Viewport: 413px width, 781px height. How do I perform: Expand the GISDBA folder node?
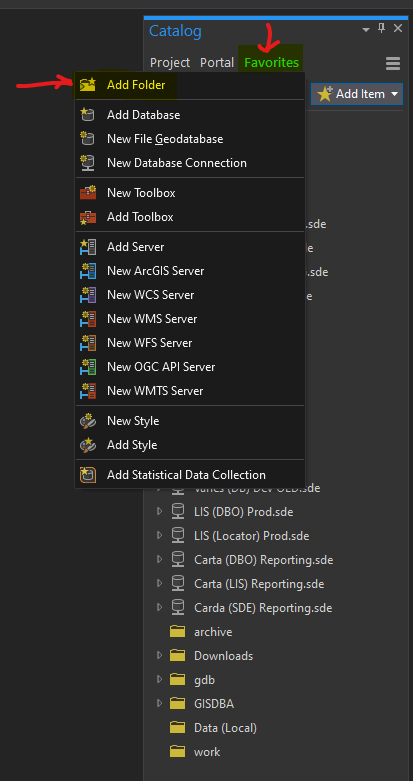coord(159,703)
